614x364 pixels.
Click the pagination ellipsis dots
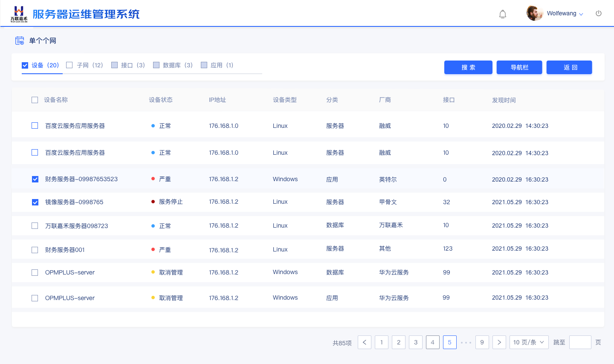tap(466, 343)
